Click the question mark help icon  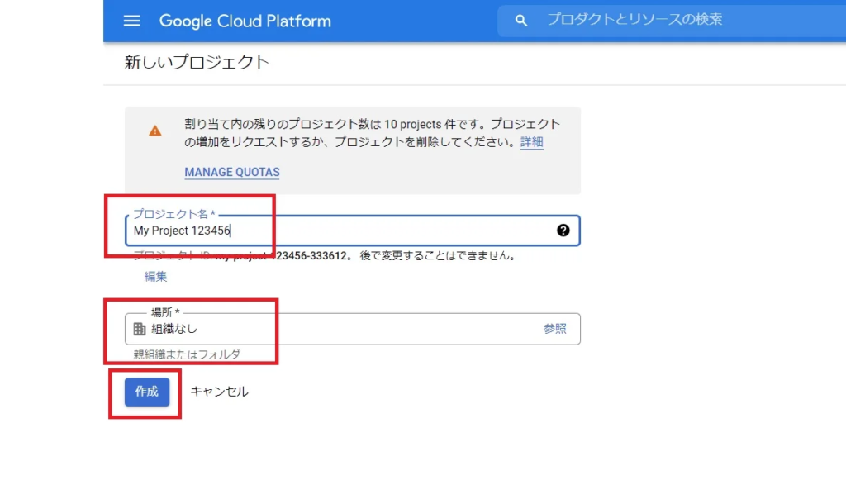[x=563, y=231]
